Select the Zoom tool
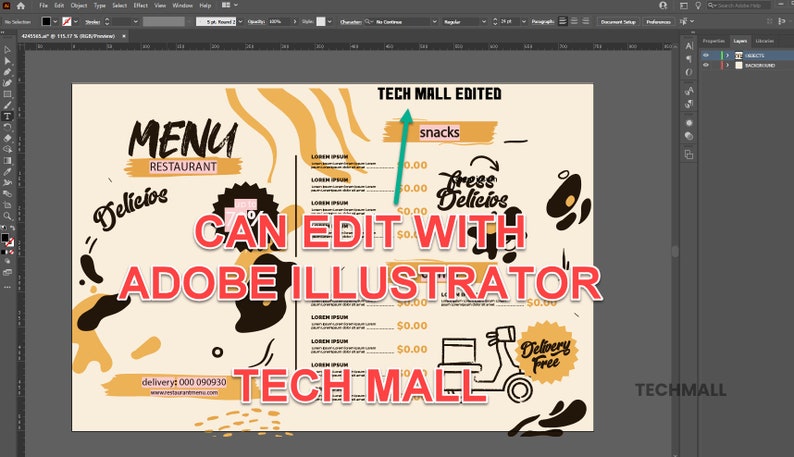 pos(7,216)
